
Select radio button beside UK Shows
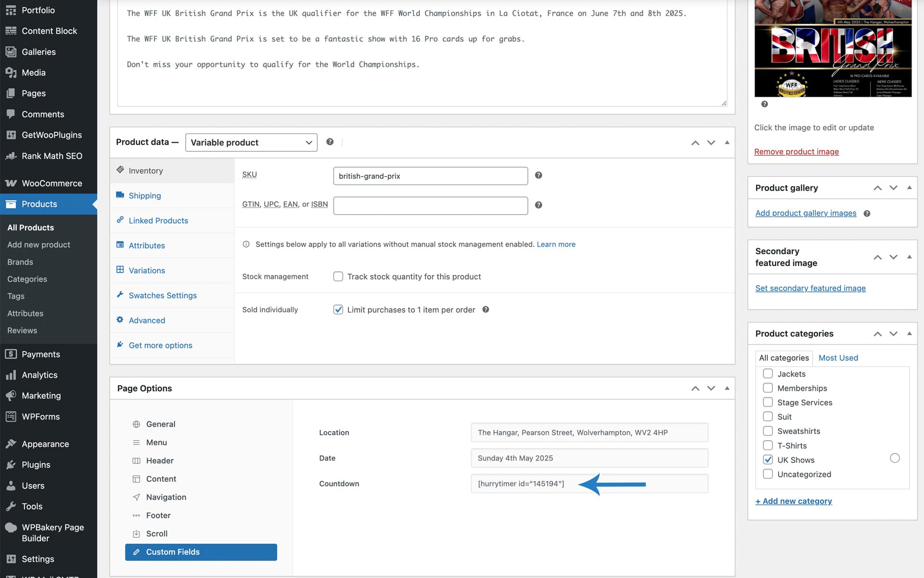click(895, 458)
